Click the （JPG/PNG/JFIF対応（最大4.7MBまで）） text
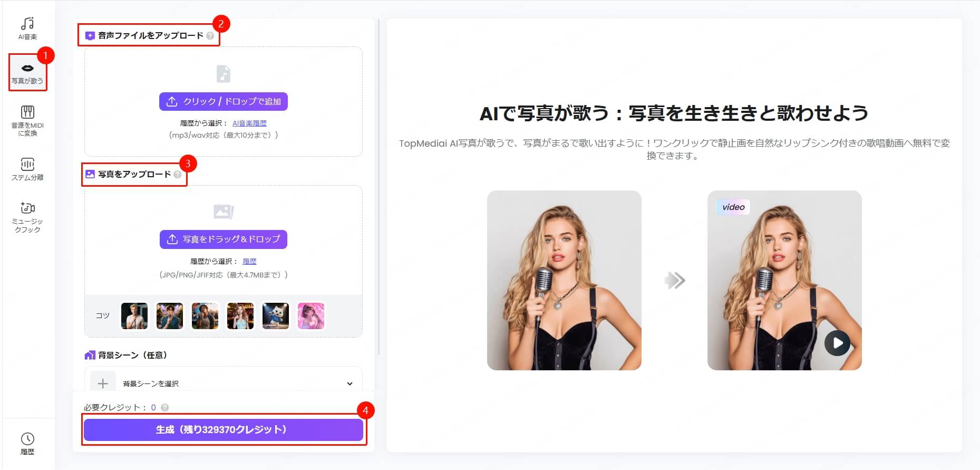This screenshot has height=470, width=980. [224, 275]
